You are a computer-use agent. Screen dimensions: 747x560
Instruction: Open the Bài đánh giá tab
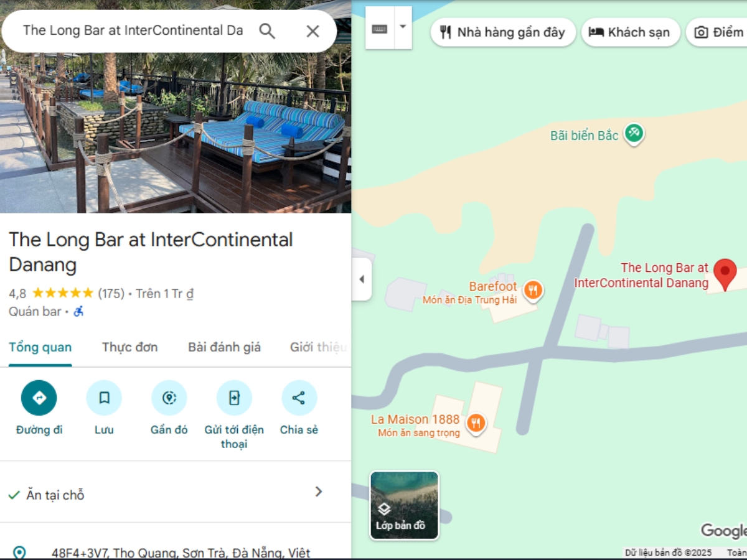click(x=224, y=347)
